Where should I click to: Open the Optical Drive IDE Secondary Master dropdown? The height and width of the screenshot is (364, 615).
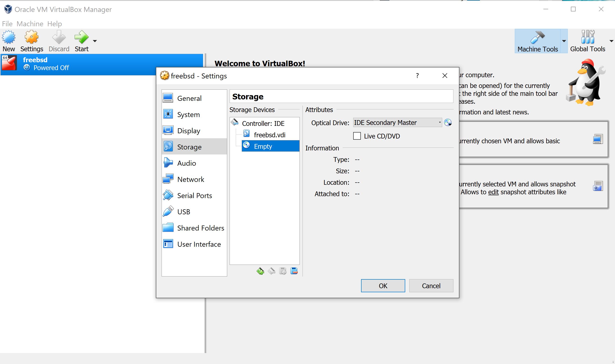click(x=397, y=122)
